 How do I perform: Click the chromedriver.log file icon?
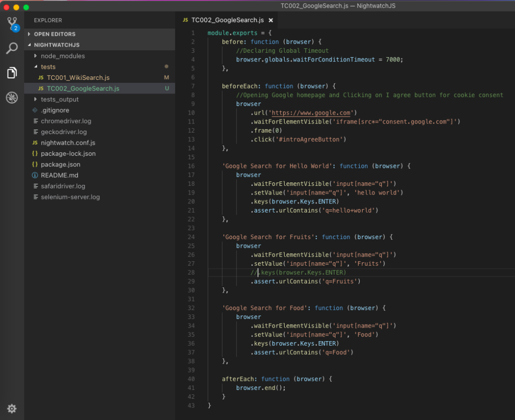[x=36, y=121]
